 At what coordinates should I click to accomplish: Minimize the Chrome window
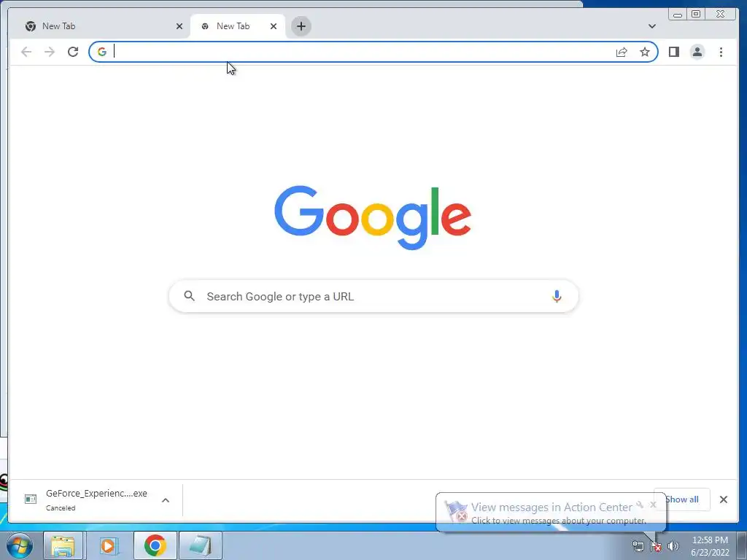click(678, 15)
